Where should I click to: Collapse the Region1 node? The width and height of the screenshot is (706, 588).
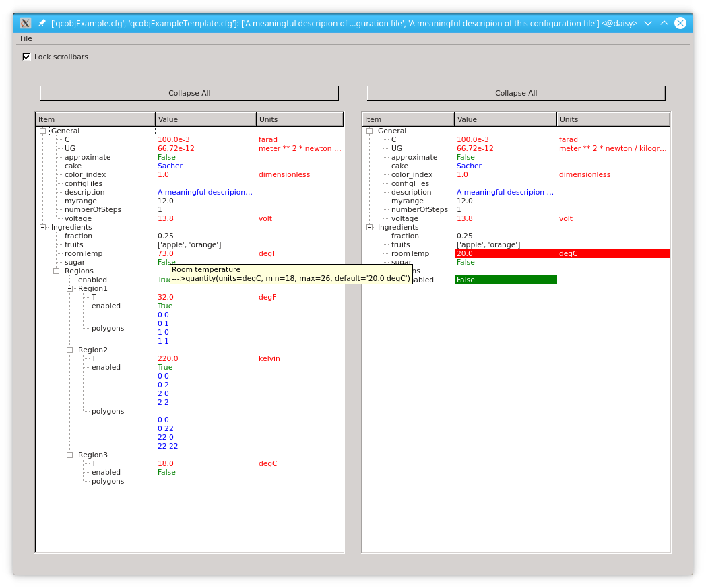point(70,288)
